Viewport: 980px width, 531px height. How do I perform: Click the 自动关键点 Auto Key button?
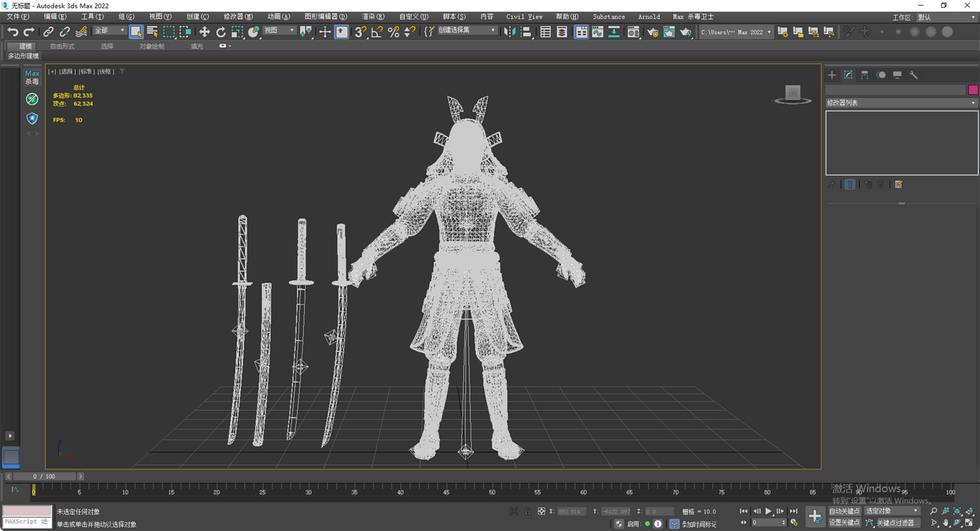[845, 511]
